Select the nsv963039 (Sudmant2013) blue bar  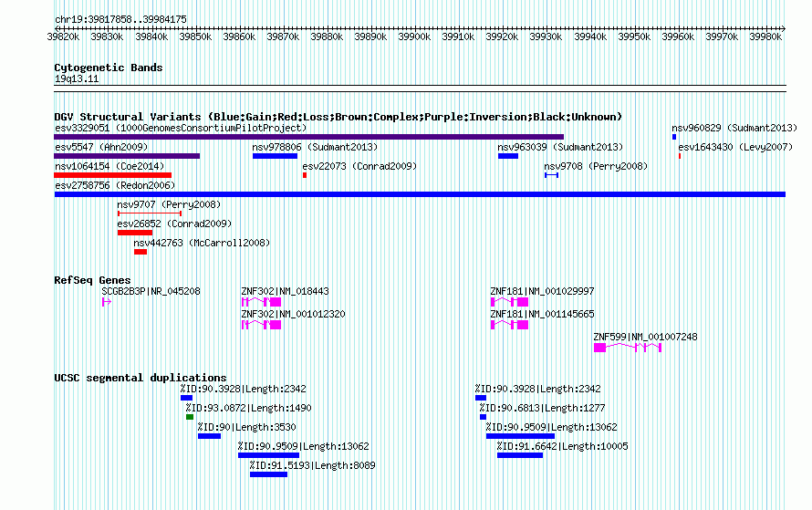[508, 156]
